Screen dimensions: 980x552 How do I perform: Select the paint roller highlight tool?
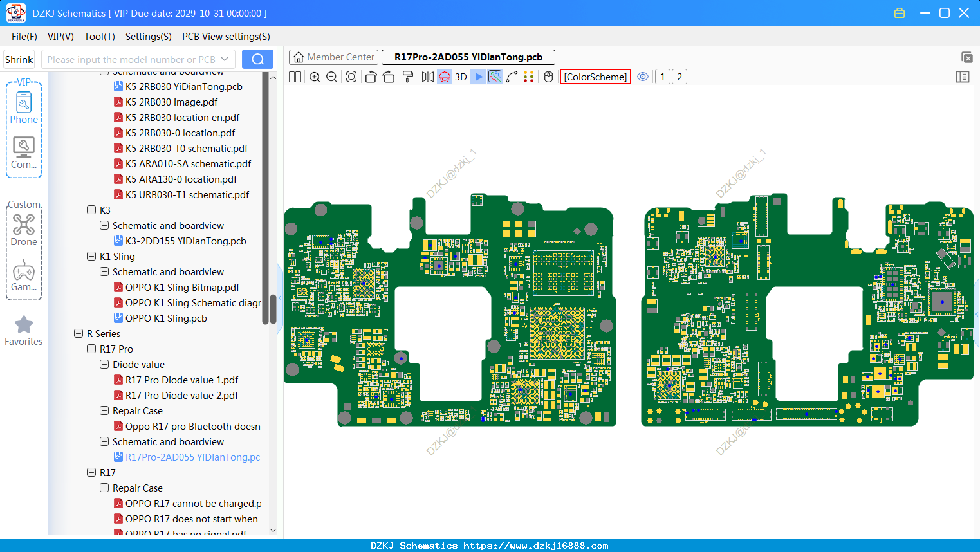(x=408, y=77)
